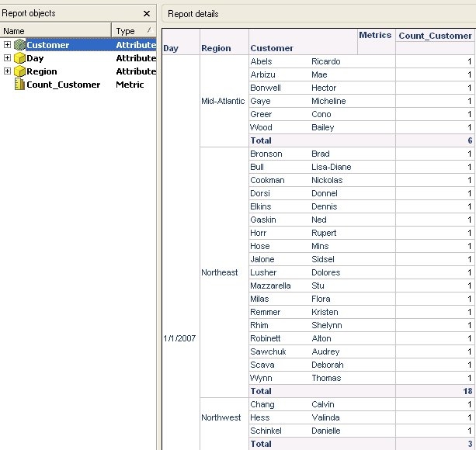This screenshot has width=476, height=450.
Task: Click customer first name Deborah
Action: pyautogui.click(x=328, y=365)
